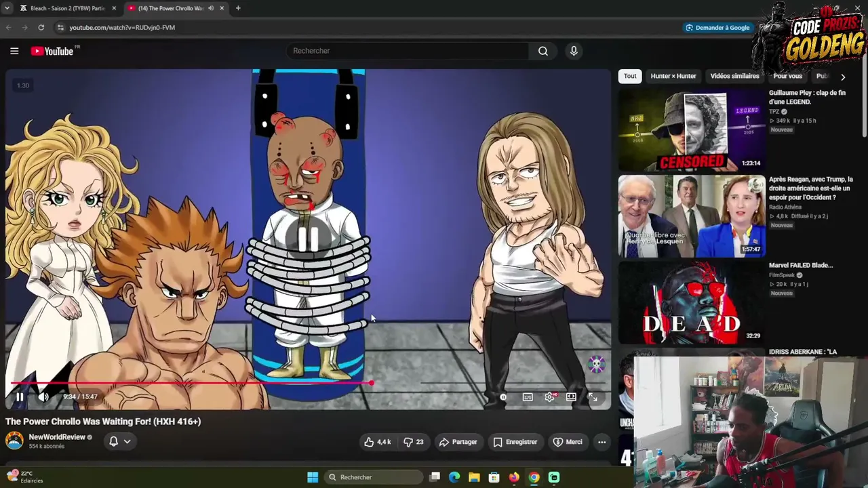Open Microsoft Store from taskbar

pyautogui.click(x=494, y=477)
